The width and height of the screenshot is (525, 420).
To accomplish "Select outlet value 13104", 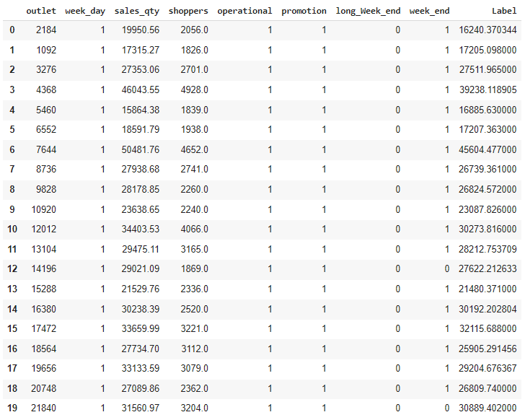I will tap(44, 249).
